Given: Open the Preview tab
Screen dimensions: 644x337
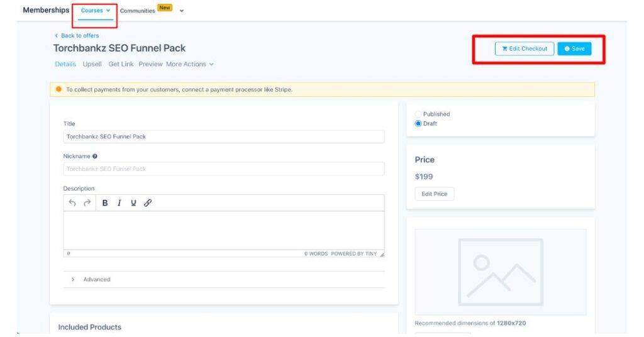Looking at the screenshot, I should (150, 64).
